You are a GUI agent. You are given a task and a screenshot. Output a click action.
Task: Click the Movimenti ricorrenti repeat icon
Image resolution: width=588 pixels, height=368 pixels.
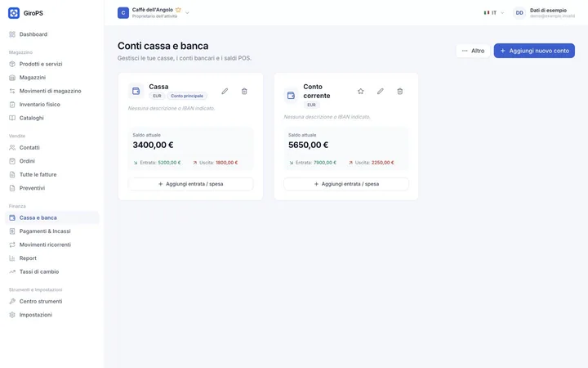pyautogui.click(x=12, y=245)
